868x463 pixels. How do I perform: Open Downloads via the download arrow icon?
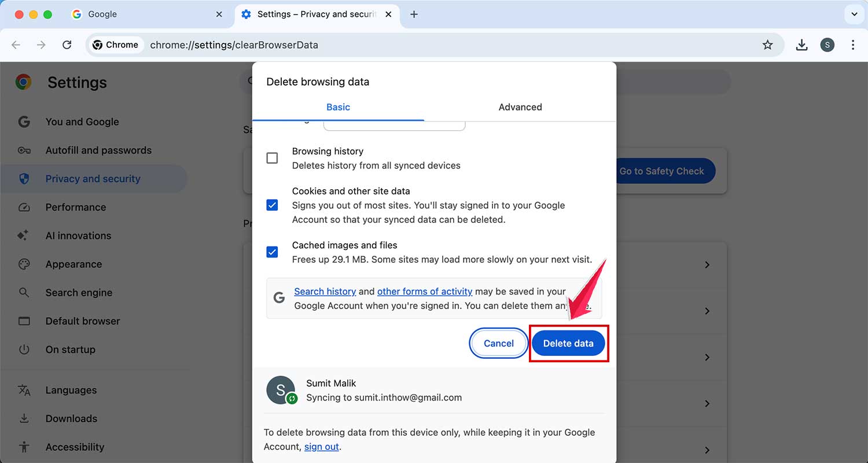24,418
